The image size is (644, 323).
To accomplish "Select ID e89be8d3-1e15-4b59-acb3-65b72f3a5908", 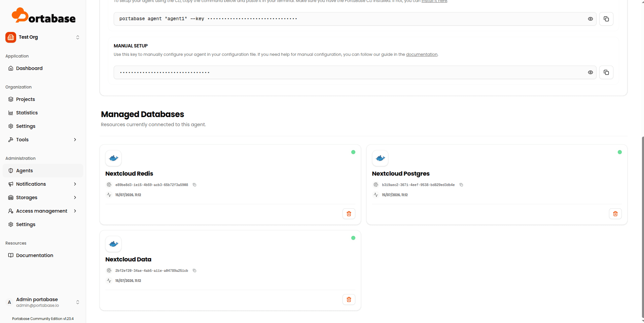I will (152, 185).
